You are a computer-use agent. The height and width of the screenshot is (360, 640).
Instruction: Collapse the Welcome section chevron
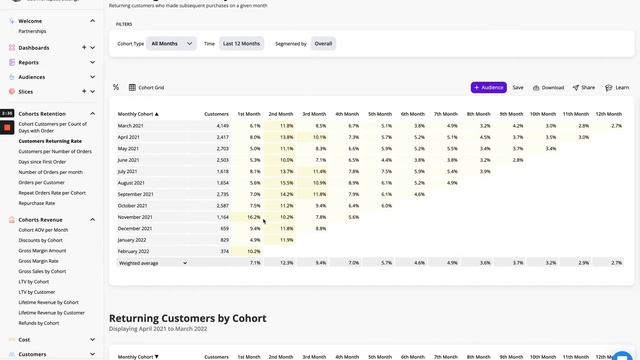tap(93, 21)
